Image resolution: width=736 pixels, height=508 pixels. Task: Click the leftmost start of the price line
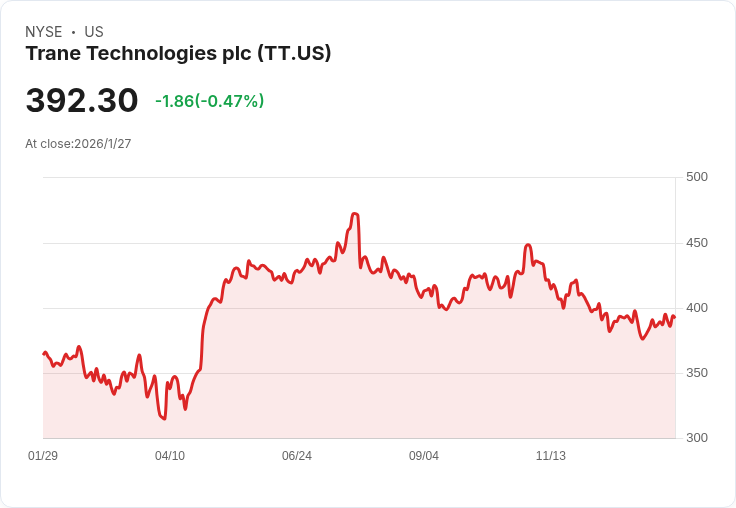point(43,353)
